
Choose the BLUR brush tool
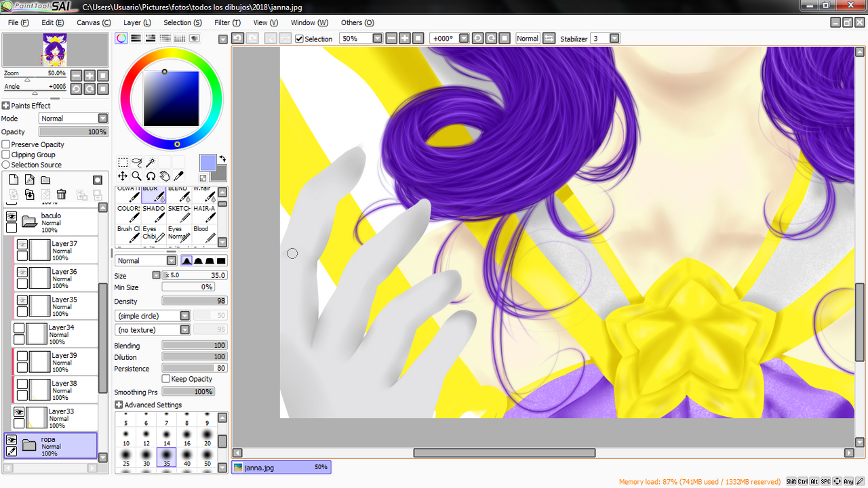point(154,195)
